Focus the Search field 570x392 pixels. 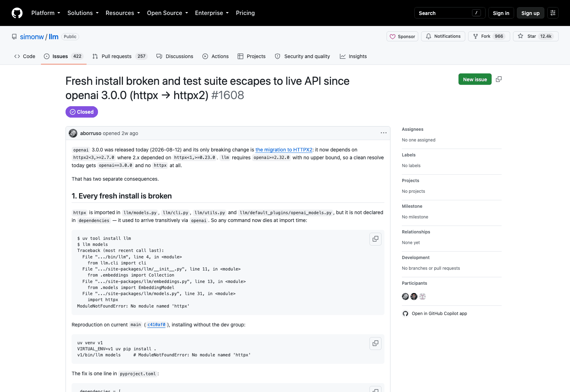coord(450,13)
